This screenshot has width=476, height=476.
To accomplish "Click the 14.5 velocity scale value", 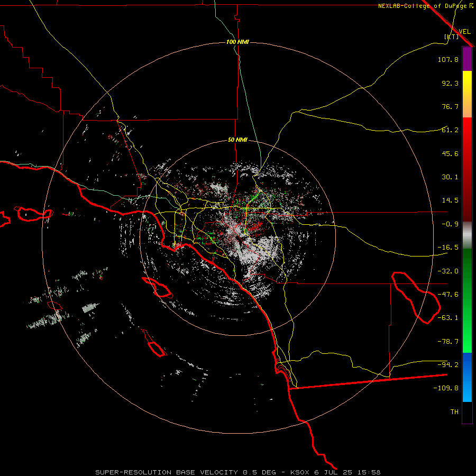I will pyautogui.click(x=450, y=200).
